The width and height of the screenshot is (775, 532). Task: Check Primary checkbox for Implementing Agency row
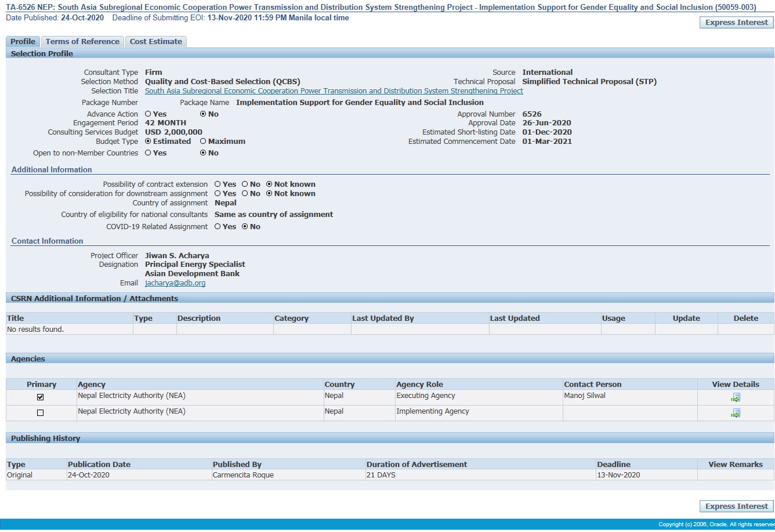(x=40, y=413)
